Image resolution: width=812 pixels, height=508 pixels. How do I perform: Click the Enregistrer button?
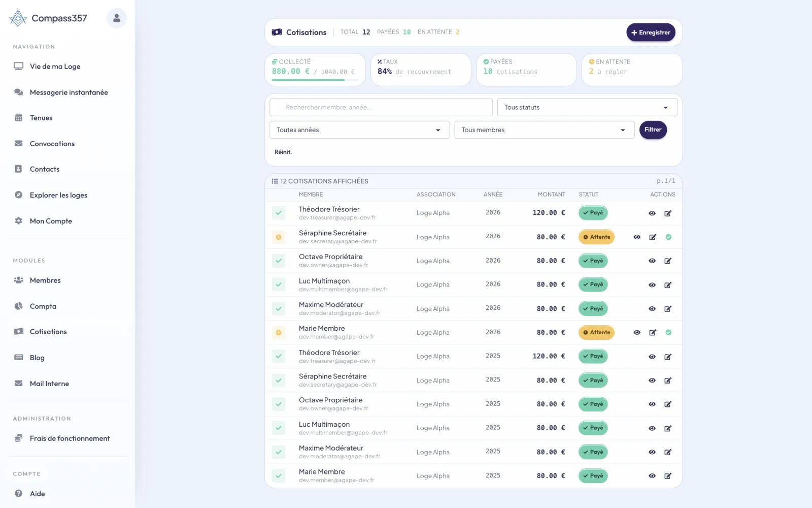coord(651,33)
